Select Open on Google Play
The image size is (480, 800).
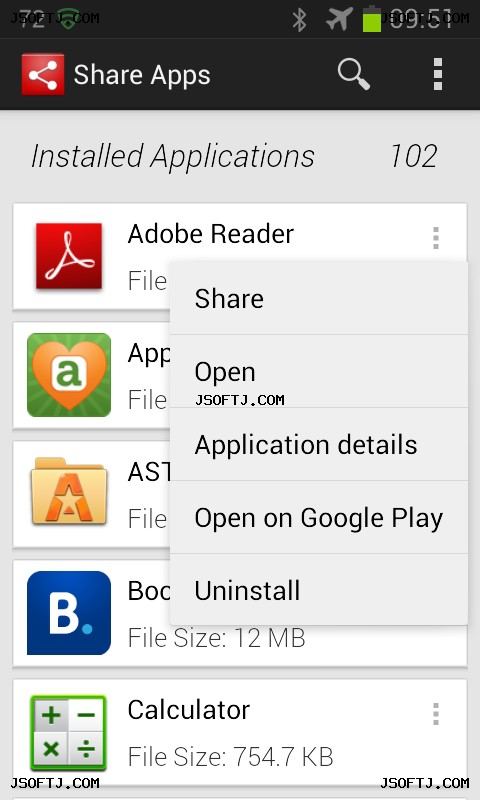coord(319,517)
